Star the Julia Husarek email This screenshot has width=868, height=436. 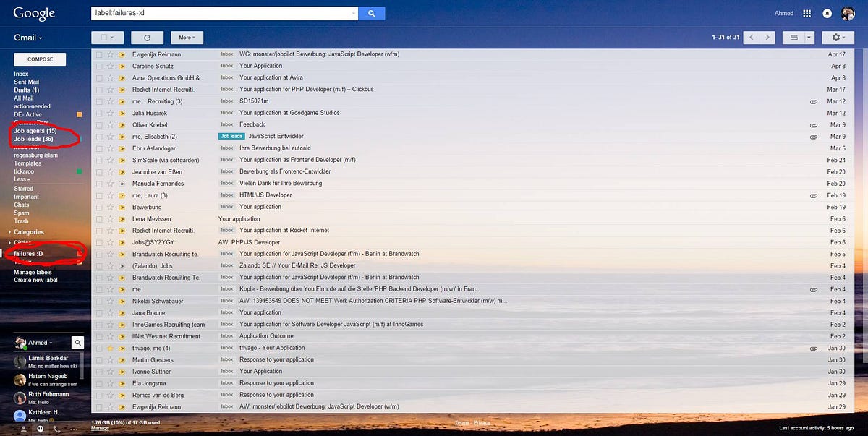pos(111,113)
